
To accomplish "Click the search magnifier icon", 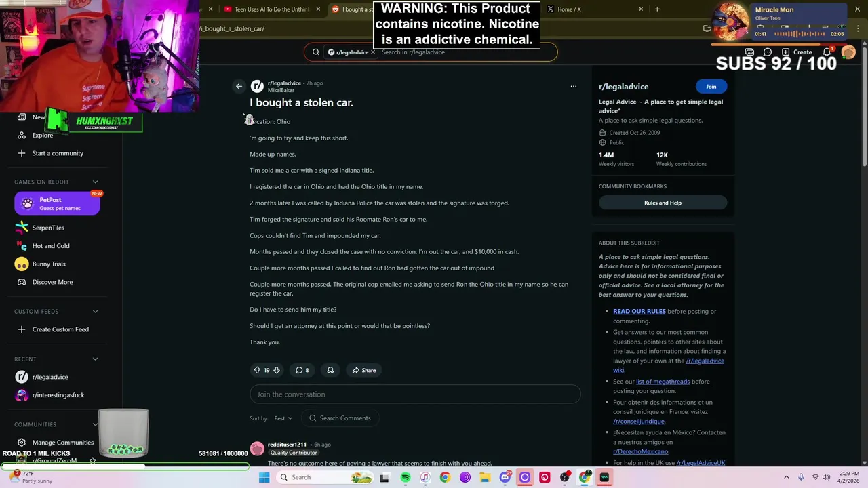I will point(316,52).
